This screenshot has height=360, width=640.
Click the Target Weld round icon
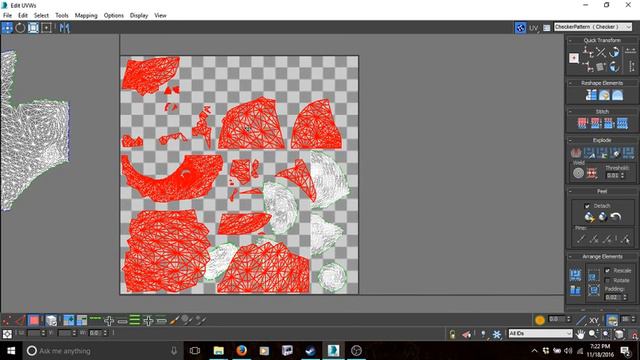[578, 173]
